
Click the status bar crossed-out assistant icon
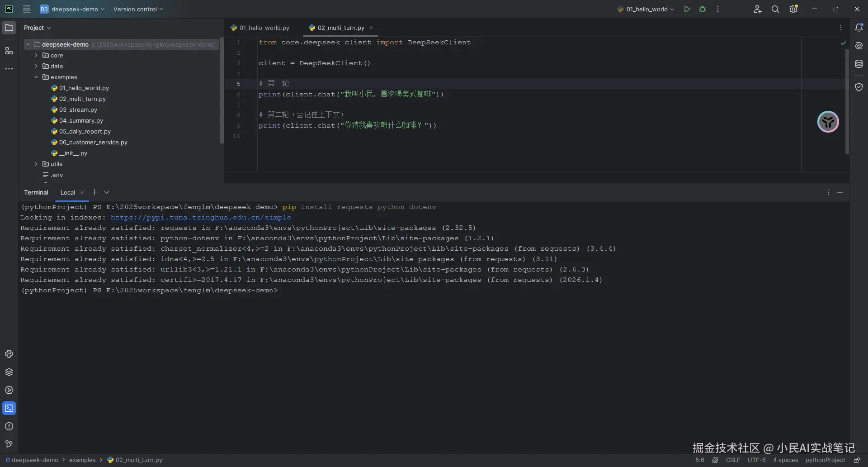coord(715,460)
